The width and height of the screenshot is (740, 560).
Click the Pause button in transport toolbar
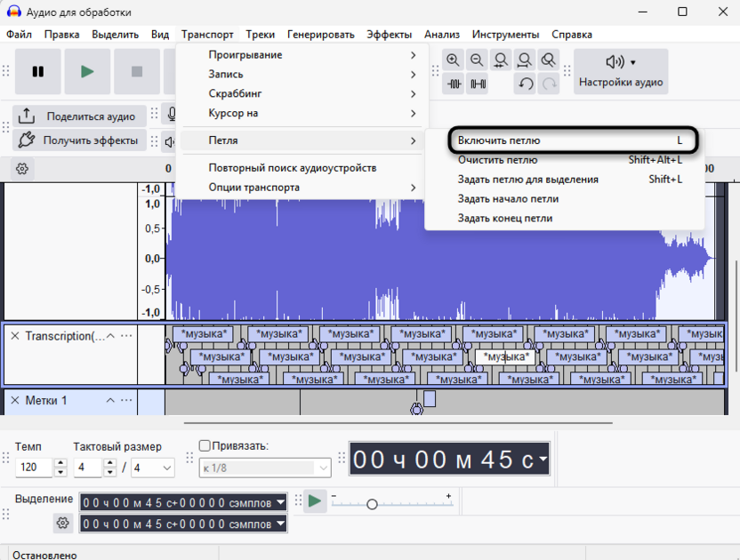tap(37, 72)
